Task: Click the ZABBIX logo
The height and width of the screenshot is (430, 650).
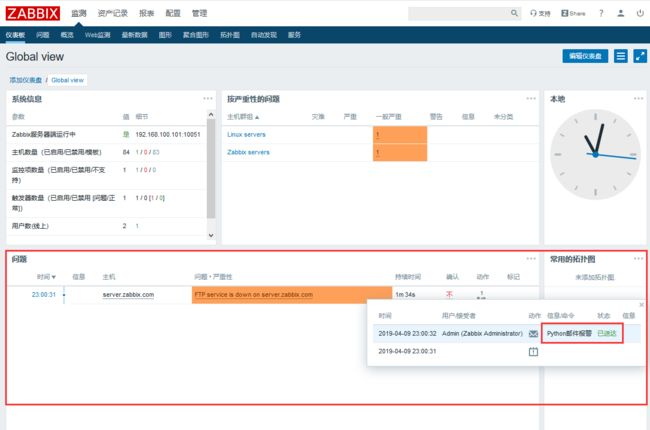Action: (33, 13)
